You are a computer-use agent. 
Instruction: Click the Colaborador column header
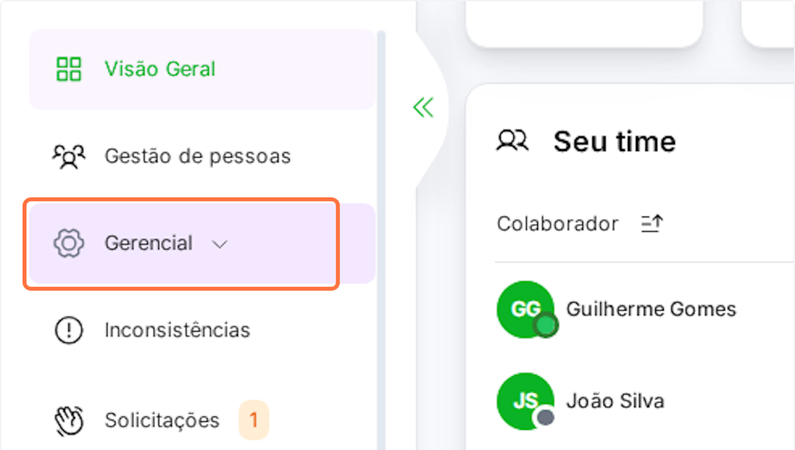[x=557, y=224]
